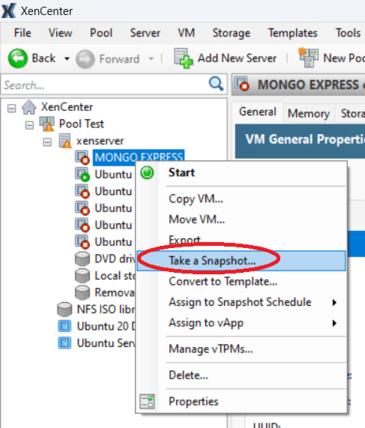The height and width of the screenshot is (428, 365).
Task: Select Pool Test tree item
Action: click(81, 124)
